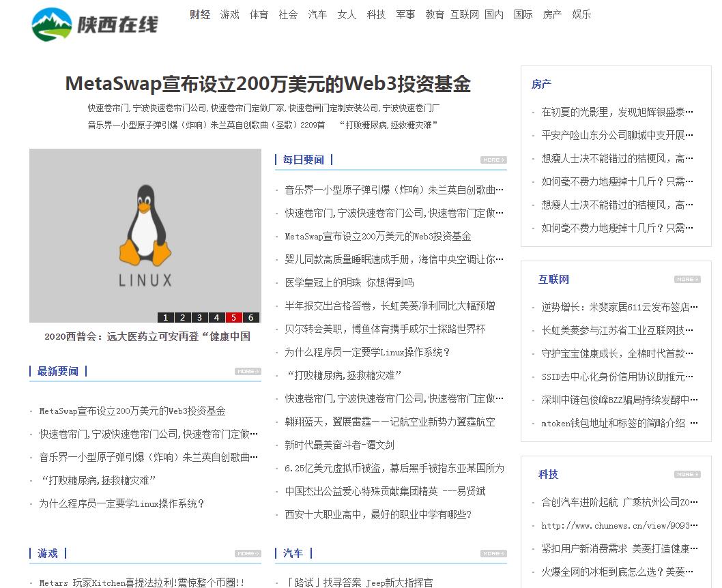Open mtoken钱包地址和标签 article
Screen dimensions: 722x588
[x=620, y=424]
